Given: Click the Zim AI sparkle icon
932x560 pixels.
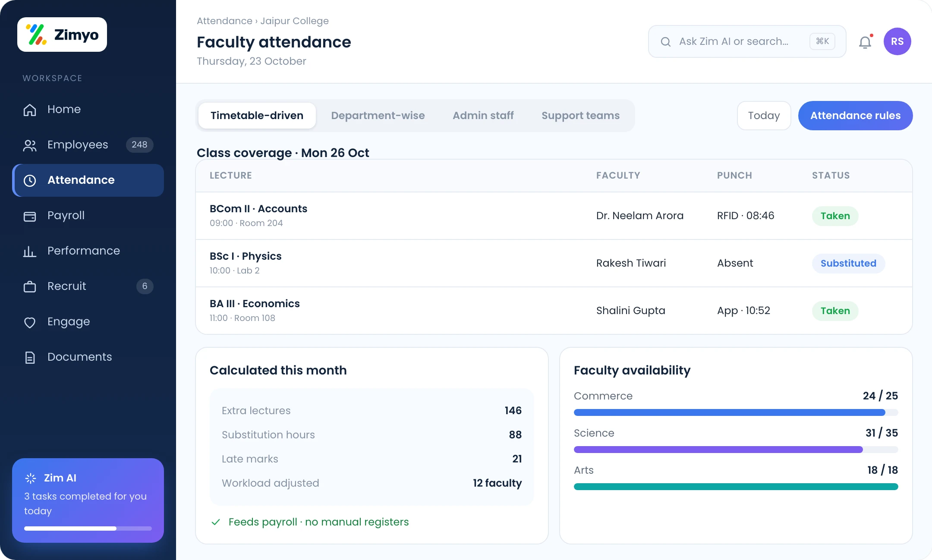Looking at the screenshot, I should pyautogui.click(x=31, y=478).
